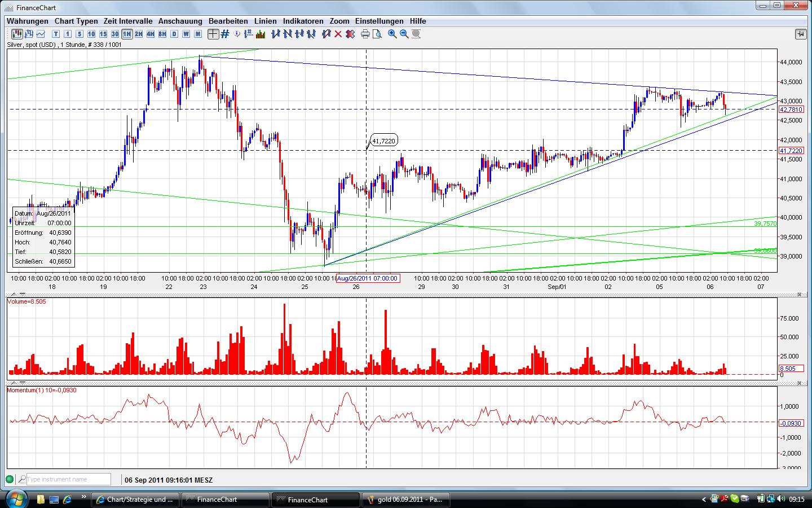Screen dimensions: 812x508
Task: Click the red 41,7220 price axis label
Action: [x=791, y=151]
